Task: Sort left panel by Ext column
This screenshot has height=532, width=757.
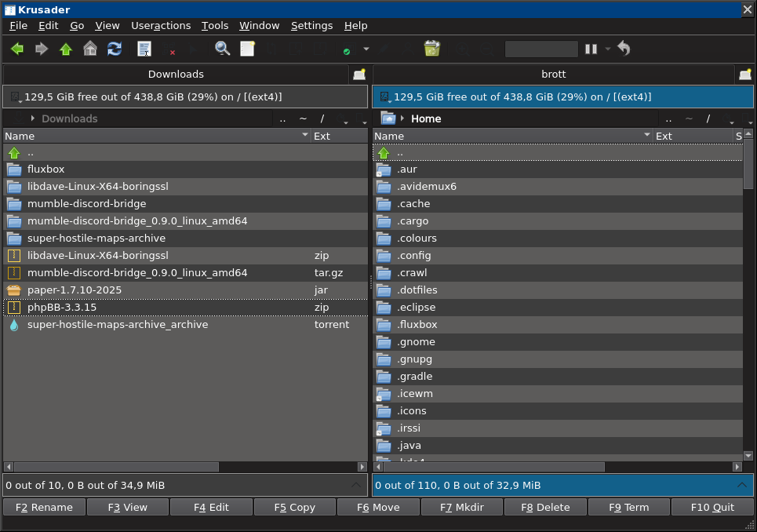Action: (340, 136)
